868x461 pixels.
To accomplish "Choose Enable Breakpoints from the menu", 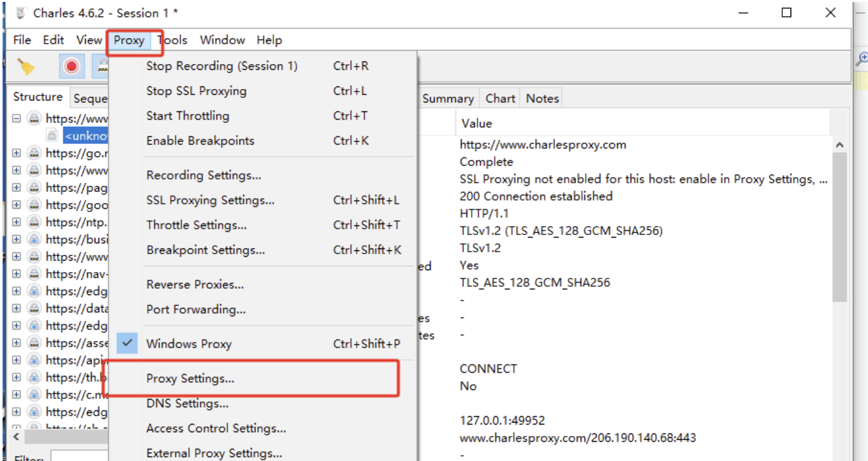I will pyautogui.click(x=200, y=141).
